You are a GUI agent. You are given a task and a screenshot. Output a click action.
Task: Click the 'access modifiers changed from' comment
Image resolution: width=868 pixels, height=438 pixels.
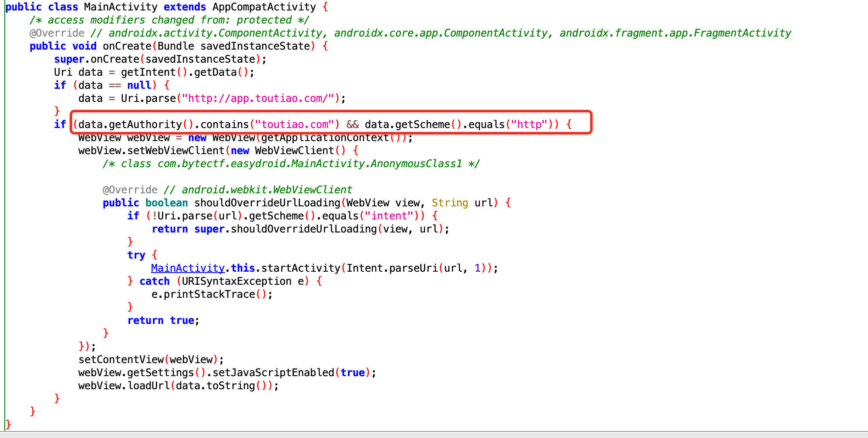[170, 20]
